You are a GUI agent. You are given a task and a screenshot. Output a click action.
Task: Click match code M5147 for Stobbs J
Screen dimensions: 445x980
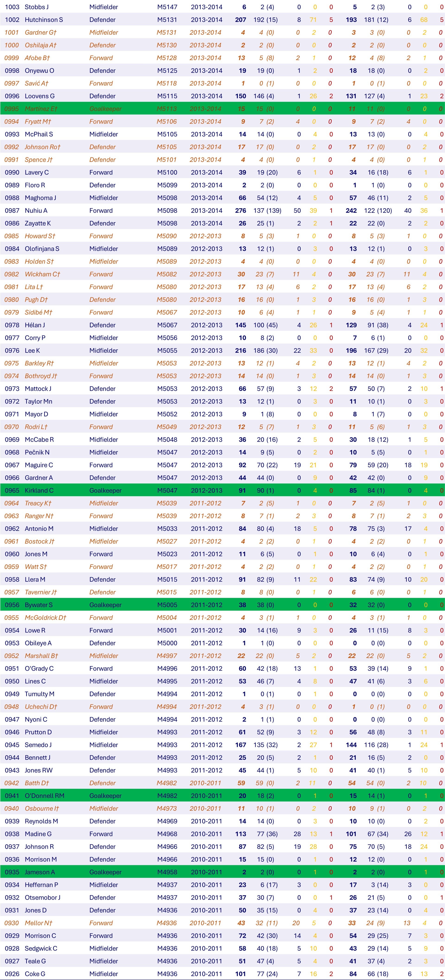tap(167, 7)
